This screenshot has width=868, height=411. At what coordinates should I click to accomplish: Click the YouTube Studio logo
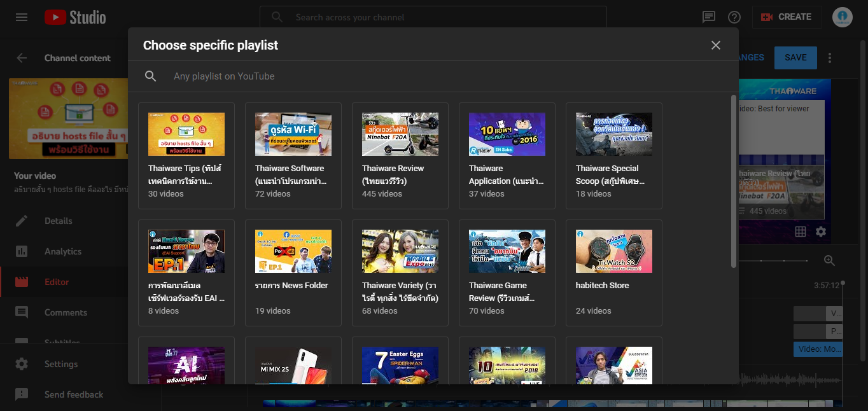(x=75, y=17)
